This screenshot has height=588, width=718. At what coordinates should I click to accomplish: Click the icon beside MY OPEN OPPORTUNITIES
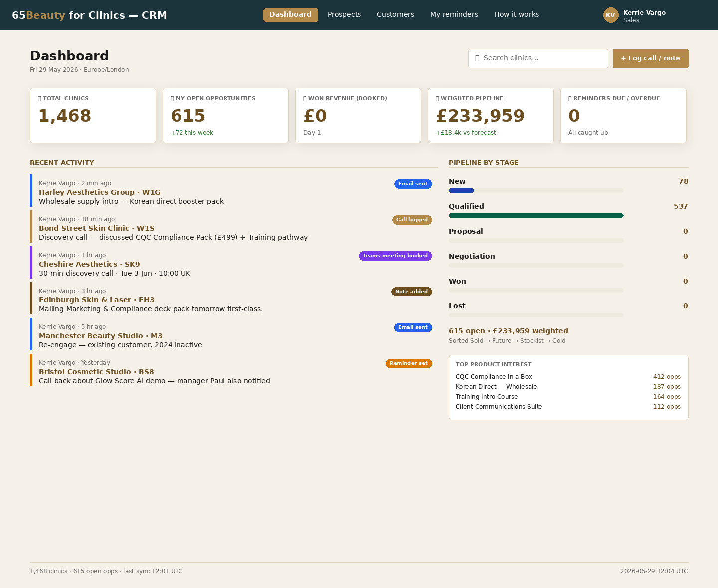click(172, 99)
